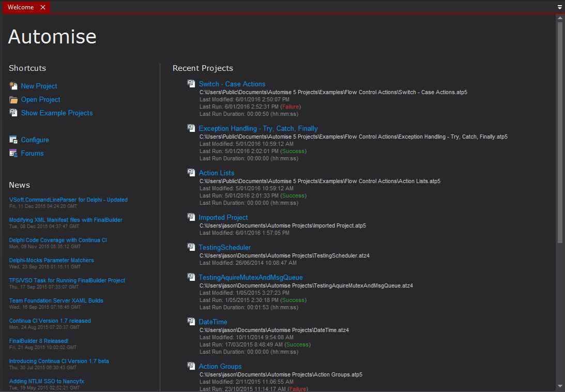565x392 pixels.
Task: Open Continua CI Version 1.7 released news
Action: [50, 321]
